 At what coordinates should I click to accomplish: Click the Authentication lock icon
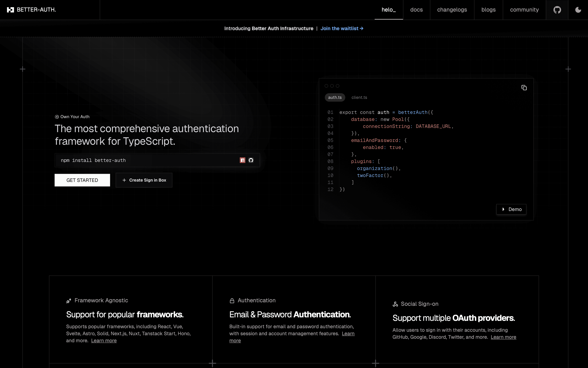click(232, 301)
